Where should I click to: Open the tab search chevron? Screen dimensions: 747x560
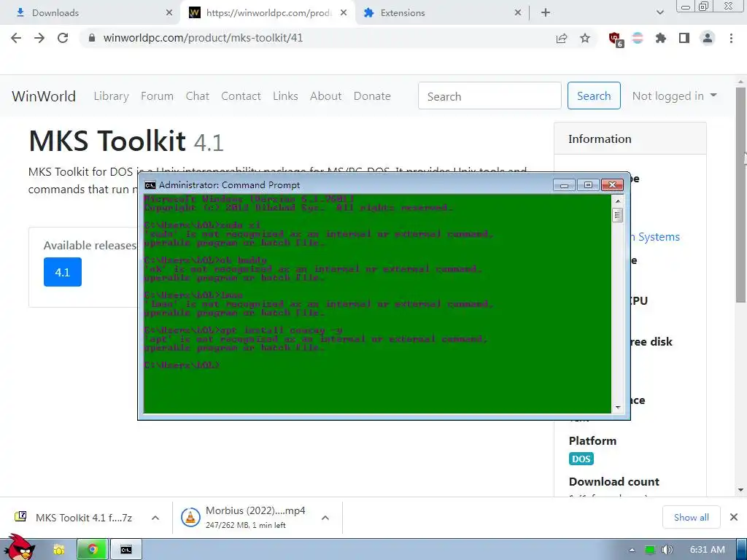point(659,13)
